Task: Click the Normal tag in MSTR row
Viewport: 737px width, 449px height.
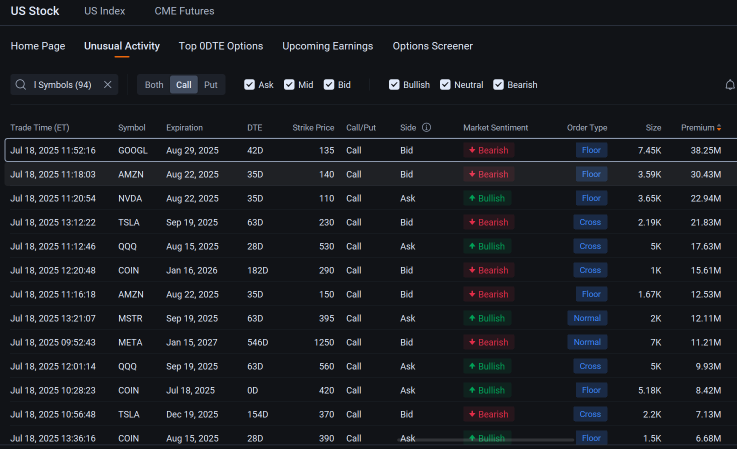Action: point(587,318)
